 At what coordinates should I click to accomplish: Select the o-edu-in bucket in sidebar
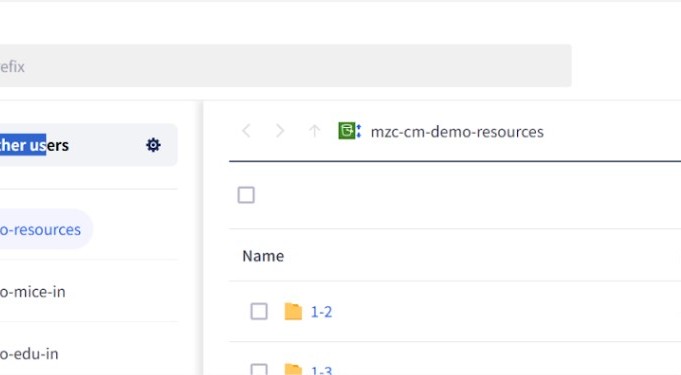point(29,354)
